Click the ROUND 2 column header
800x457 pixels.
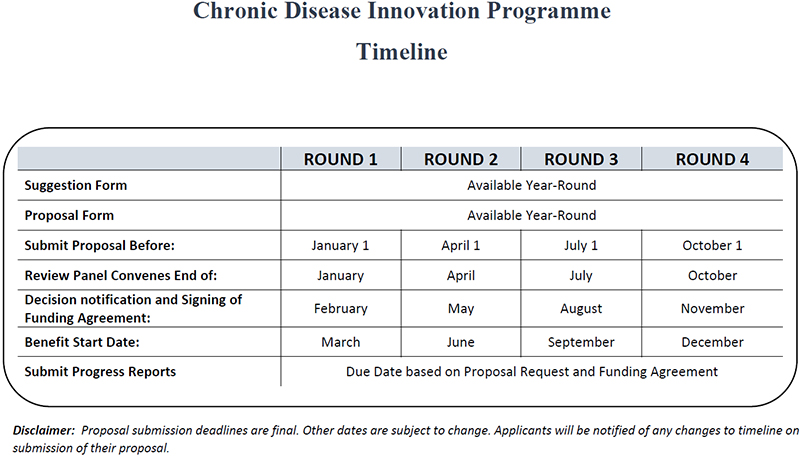461,159
